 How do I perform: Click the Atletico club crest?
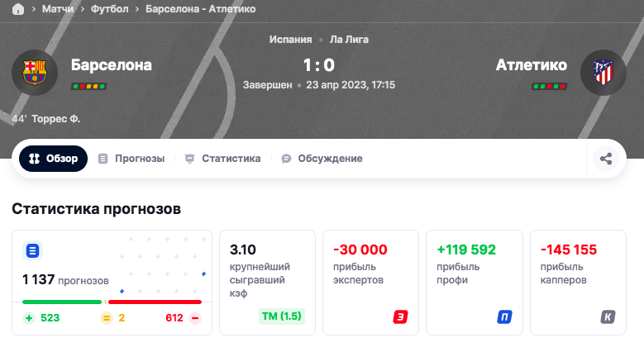tap(604, 74)
